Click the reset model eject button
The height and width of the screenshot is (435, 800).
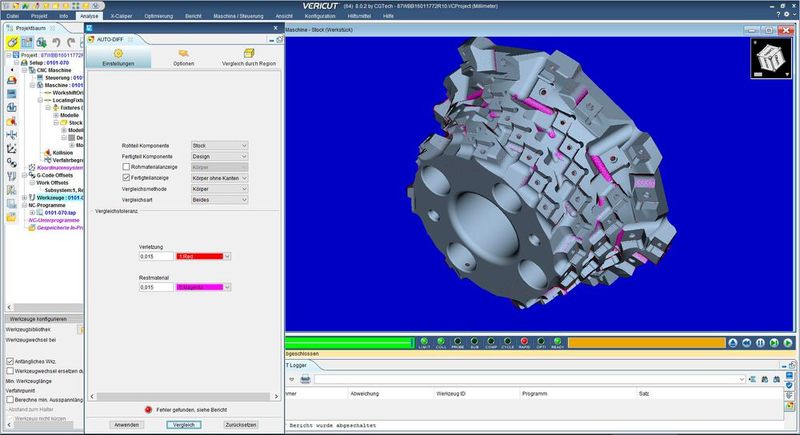733,343
